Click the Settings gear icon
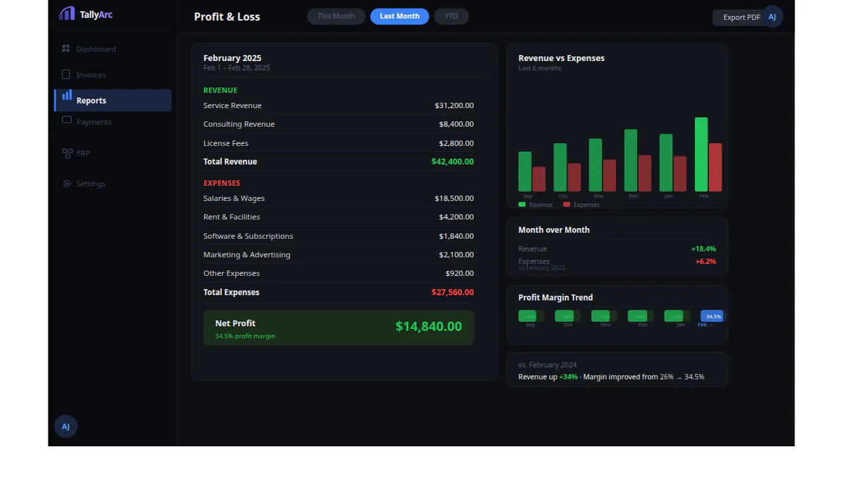The image size is (843, 504). pyautogui.click(x=66, y=184)
